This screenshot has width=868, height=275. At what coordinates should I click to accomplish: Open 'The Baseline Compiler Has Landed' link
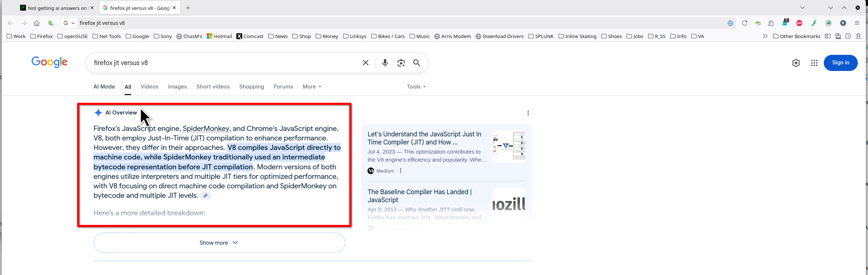(419, 196)
